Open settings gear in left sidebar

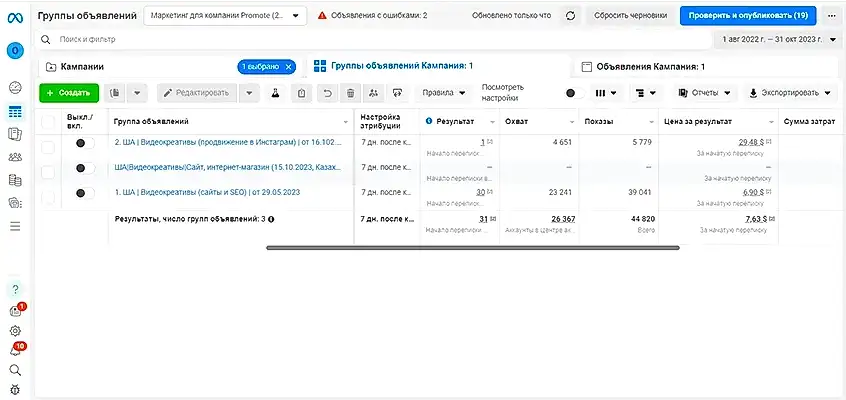tap(15, 331)
